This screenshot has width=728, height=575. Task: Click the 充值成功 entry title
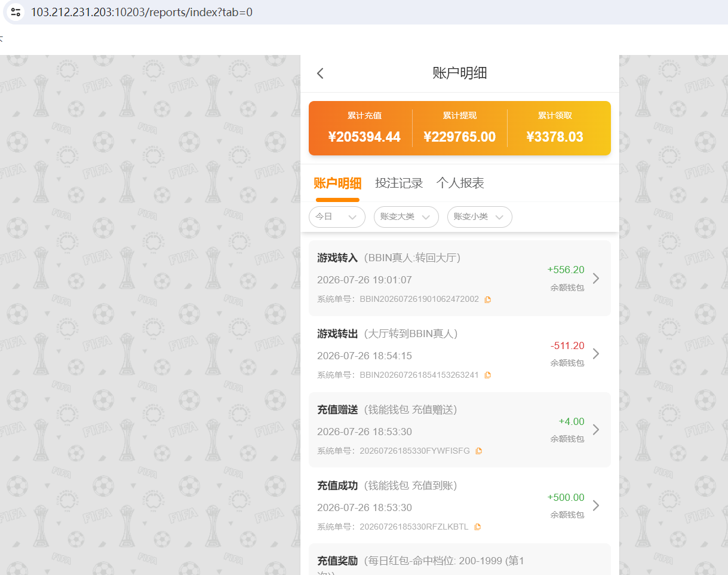point(337,486)
